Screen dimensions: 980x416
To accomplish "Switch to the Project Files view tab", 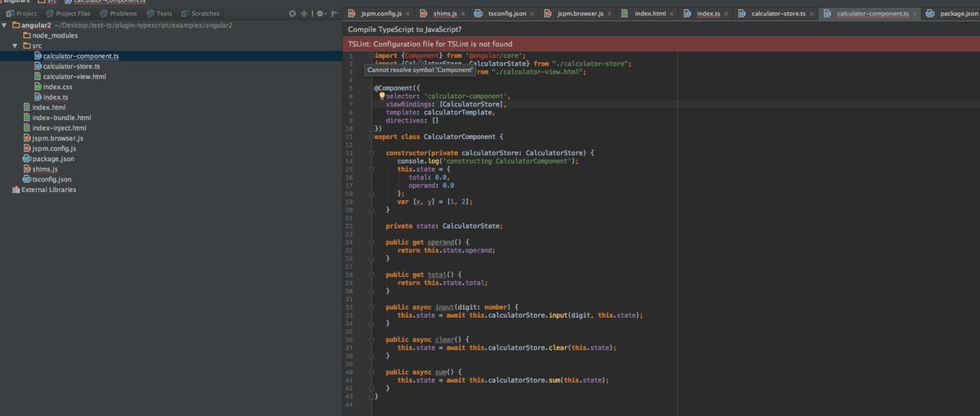I will pos(68,14).
